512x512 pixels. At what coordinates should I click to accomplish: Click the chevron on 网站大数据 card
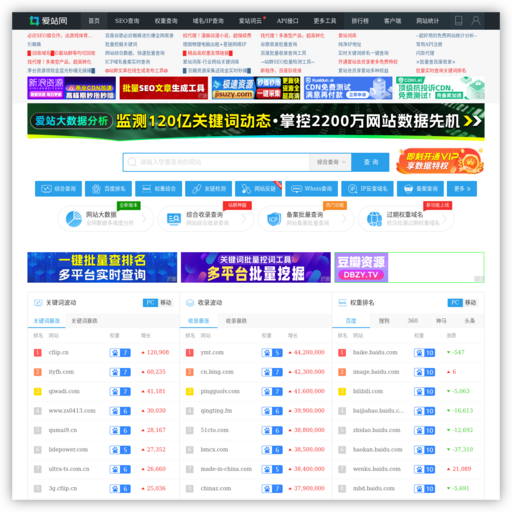144,219
